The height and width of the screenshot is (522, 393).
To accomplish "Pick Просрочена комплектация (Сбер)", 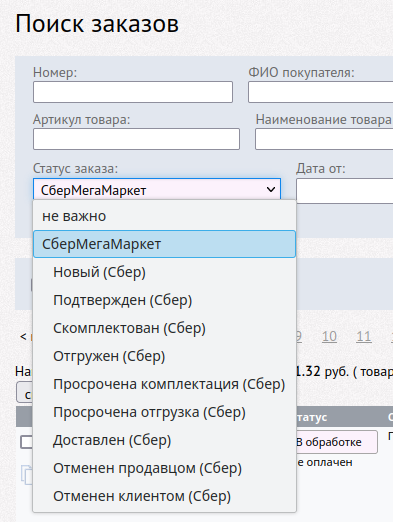I will 164,384.
